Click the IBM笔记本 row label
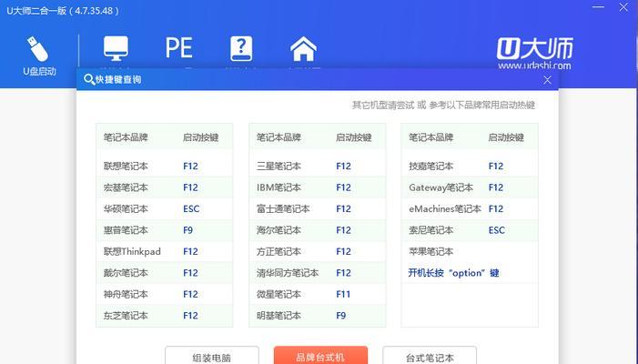Screen dimensions: 638x364 coord(278,187)
